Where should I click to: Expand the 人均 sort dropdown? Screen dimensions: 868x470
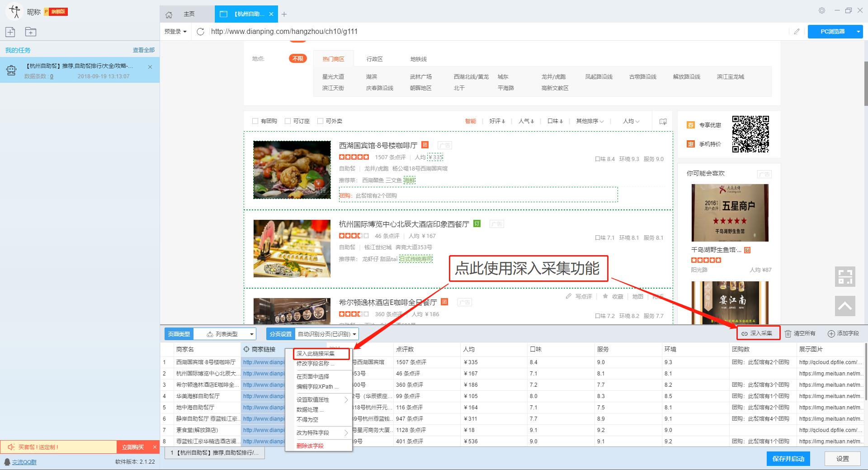(x=631, y=121)
